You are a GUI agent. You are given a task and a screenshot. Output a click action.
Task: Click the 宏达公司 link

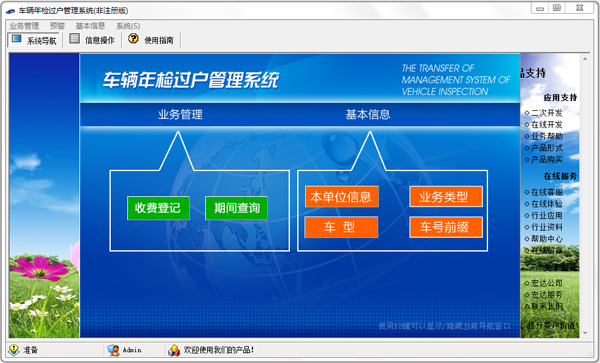(x=546, y=283)
